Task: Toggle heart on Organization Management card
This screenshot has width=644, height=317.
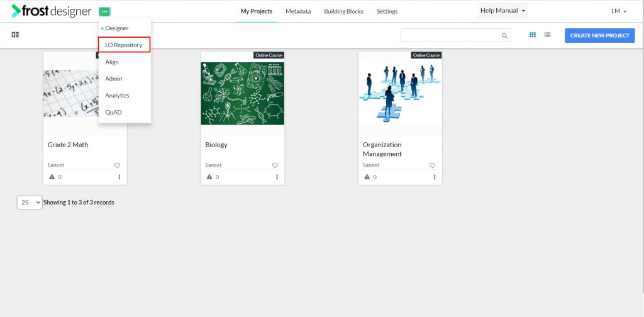Action: click(x=432, y=165)
